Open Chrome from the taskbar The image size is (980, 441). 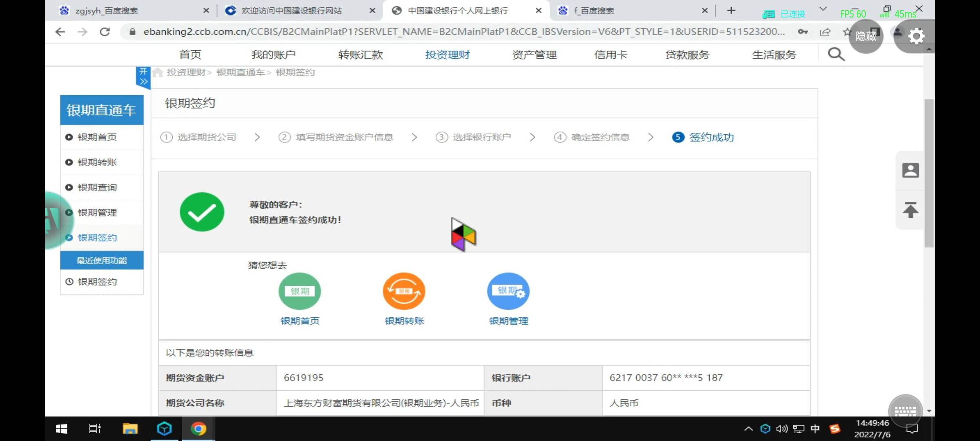(x=198, y=429)
